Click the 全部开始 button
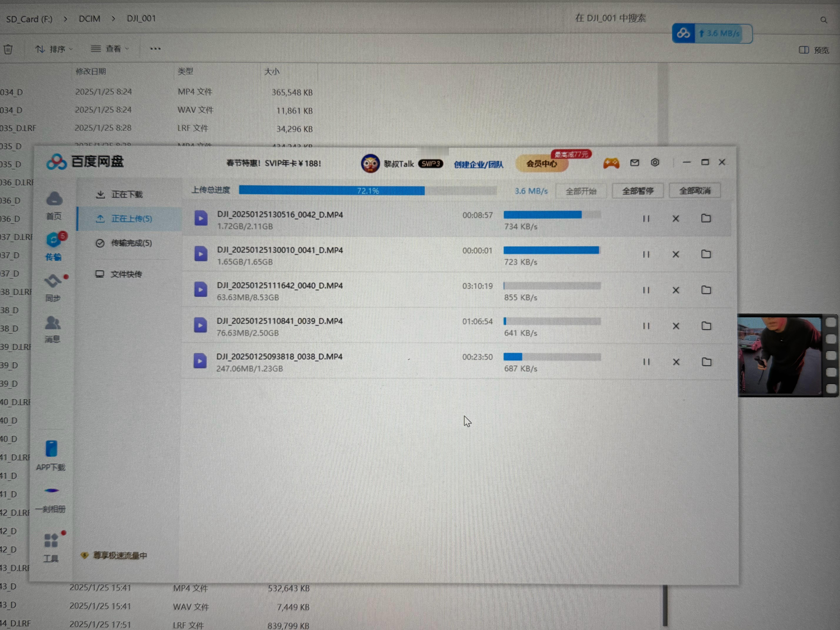 pos(581,191)
